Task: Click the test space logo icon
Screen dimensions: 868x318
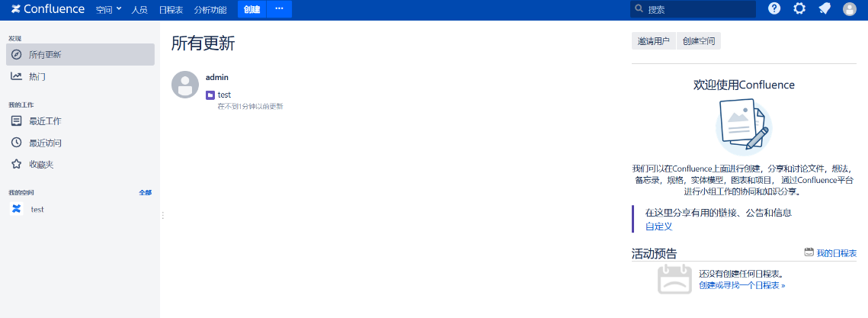Action: coord(17,209)
